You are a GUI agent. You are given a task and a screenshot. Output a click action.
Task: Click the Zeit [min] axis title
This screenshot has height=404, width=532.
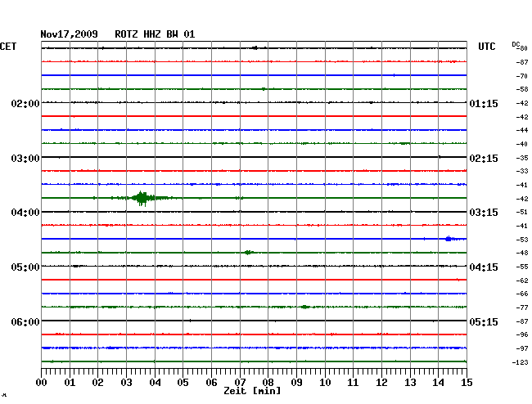point(252,391)
